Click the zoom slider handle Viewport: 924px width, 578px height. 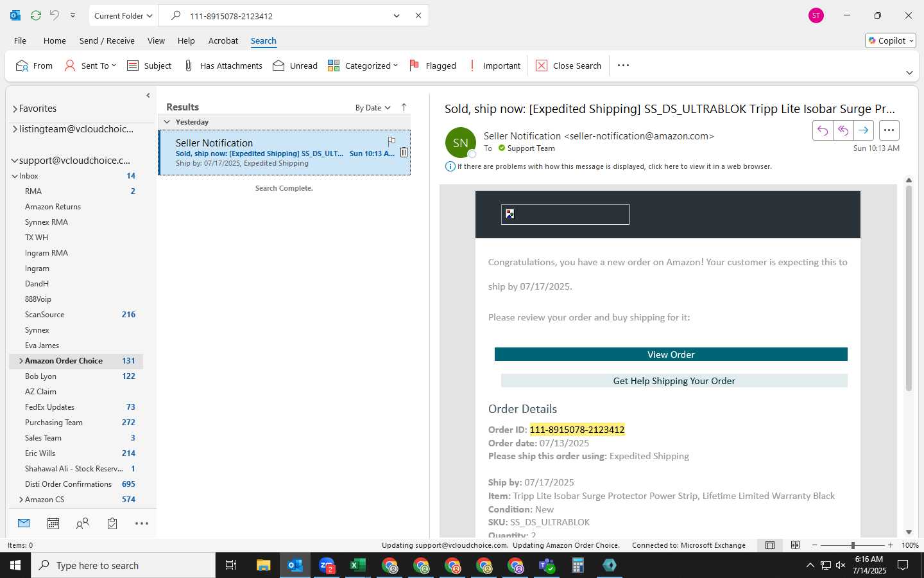(x=853, y=545)
